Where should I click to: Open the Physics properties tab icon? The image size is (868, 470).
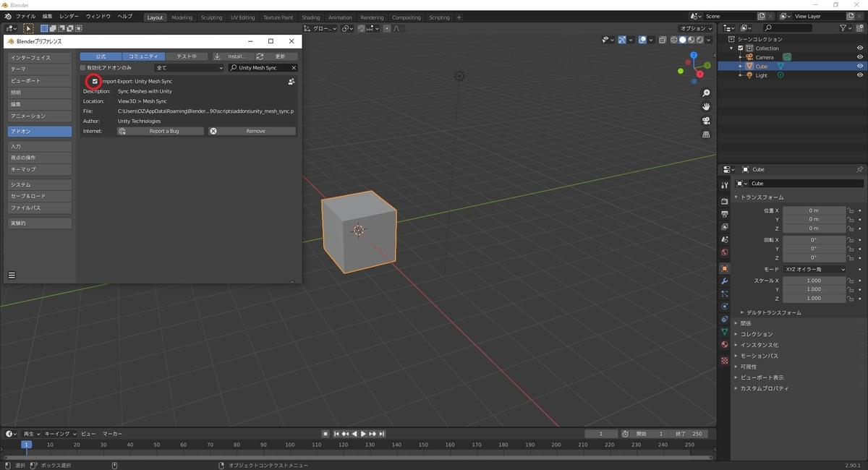725,306
